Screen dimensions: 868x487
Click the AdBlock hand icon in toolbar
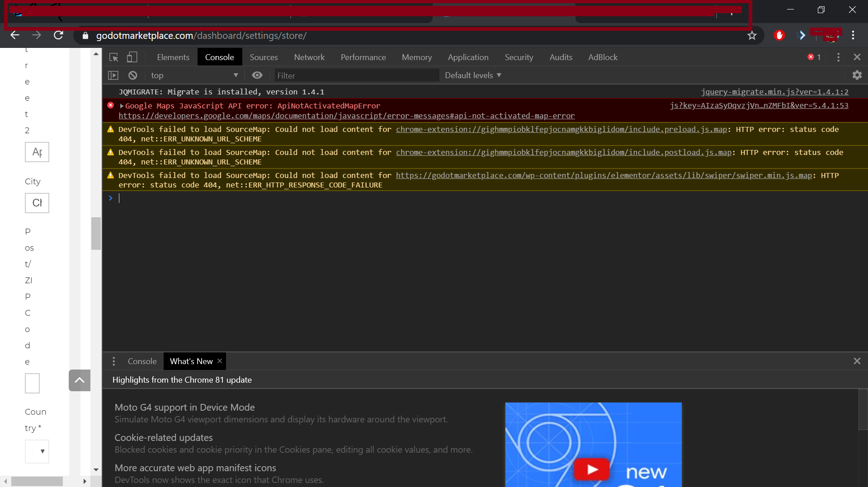(x=779, y=35)
